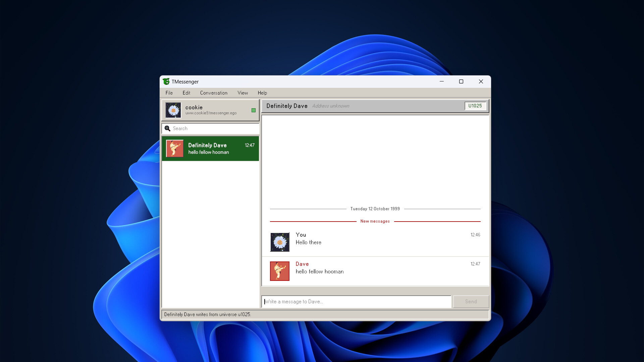
Task: Select the Definitely Dave conversation
Action: point(211,148)
